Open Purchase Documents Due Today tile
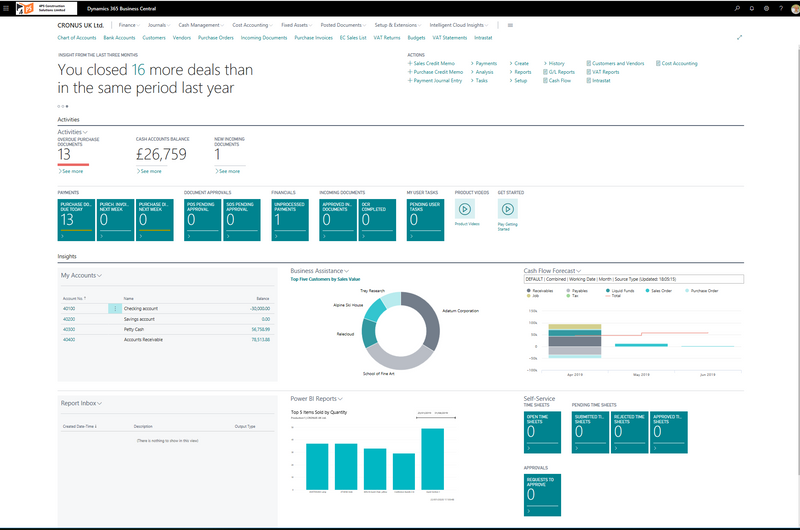Screen dimensions: 800x530 pyautogui.click(x=76, y=220)
